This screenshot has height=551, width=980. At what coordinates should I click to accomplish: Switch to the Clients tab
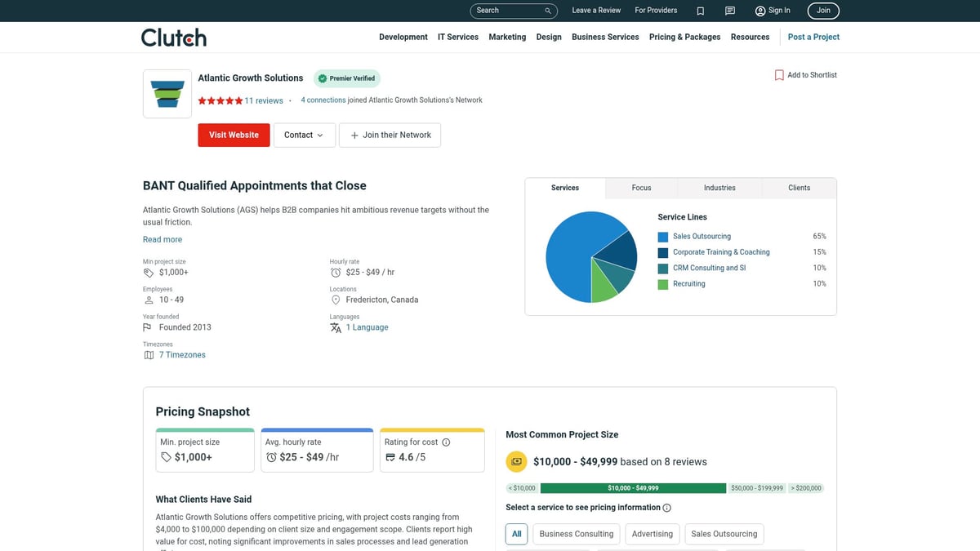799,188
